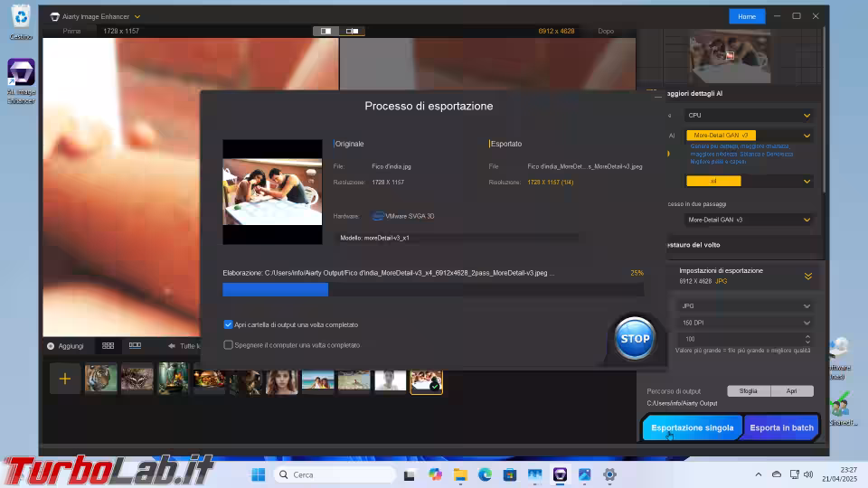Click the original image thumbnail in export dialog
Screen dimensions: 868x488
[272, 192]
